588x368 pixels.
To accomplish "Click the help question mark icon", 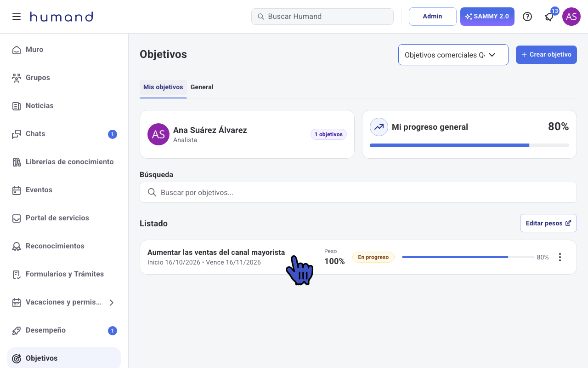I will coord(527,17).
